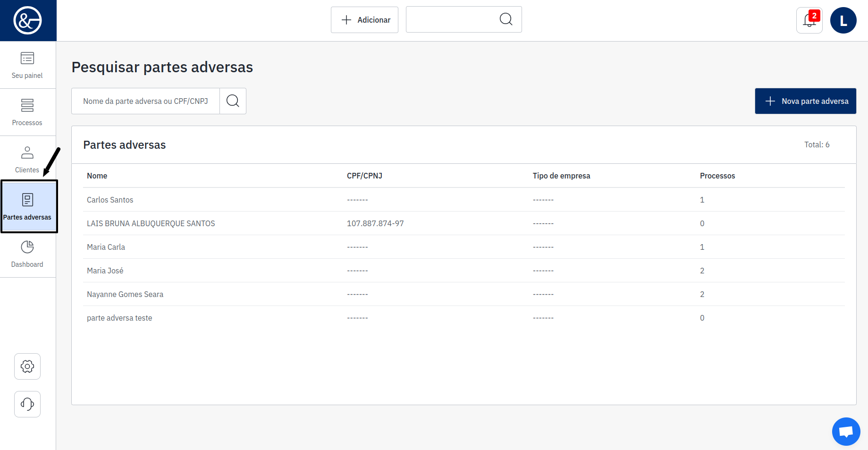Open notifications bell with badge
Screen dimensions: 868x450
point(809,20)
